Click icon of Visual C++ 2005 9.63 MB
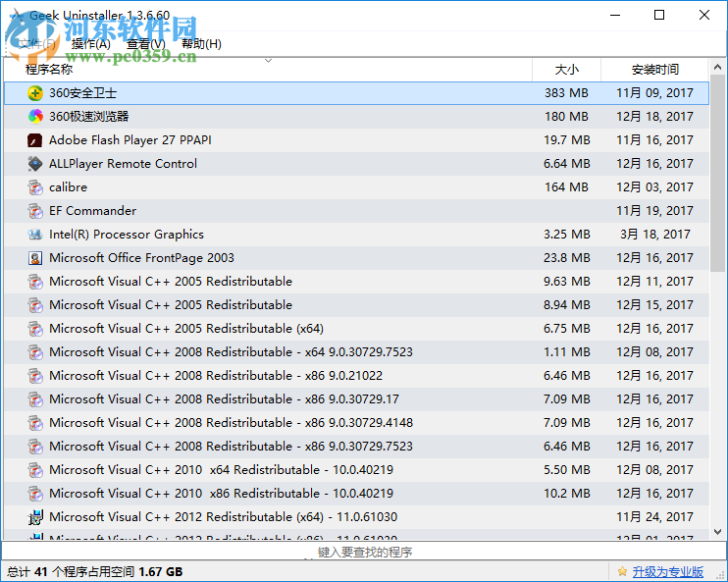728x582 pixels. (35, 282)
